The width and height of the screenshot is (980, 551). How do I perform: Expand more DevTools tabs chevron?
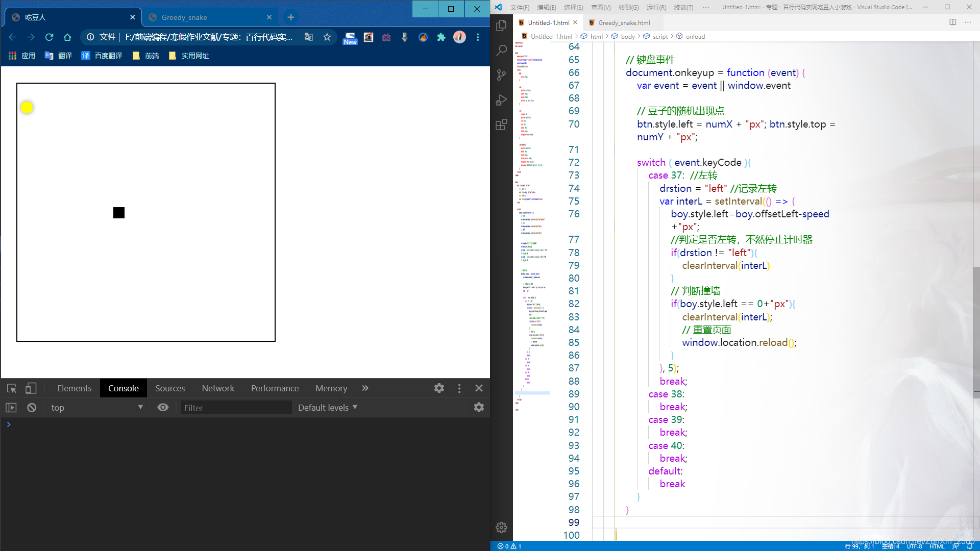[365, 388]
